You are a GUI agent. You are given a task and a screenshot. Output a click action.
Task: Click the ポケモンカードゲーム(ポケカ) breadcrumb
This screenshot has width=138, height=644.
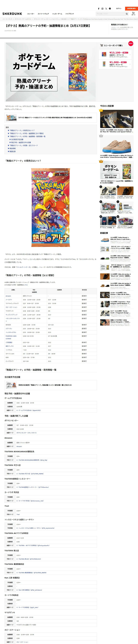pyautogui.click(x=23, y=19)
